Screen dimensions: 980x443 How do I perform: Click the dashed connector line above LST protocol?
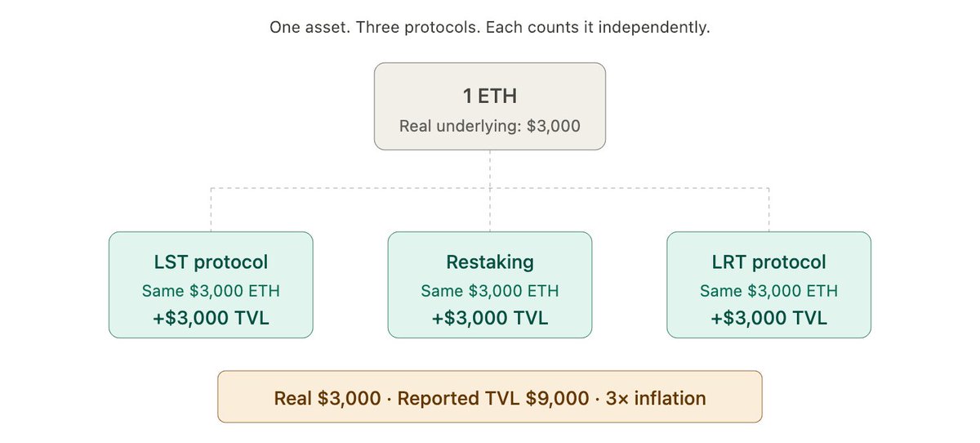(211, 210)
